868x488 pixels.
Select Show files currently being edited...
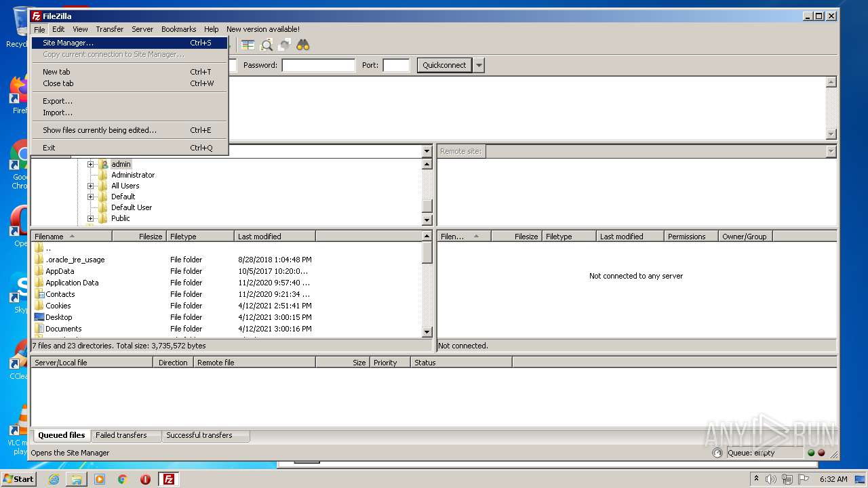pos(130,130)
